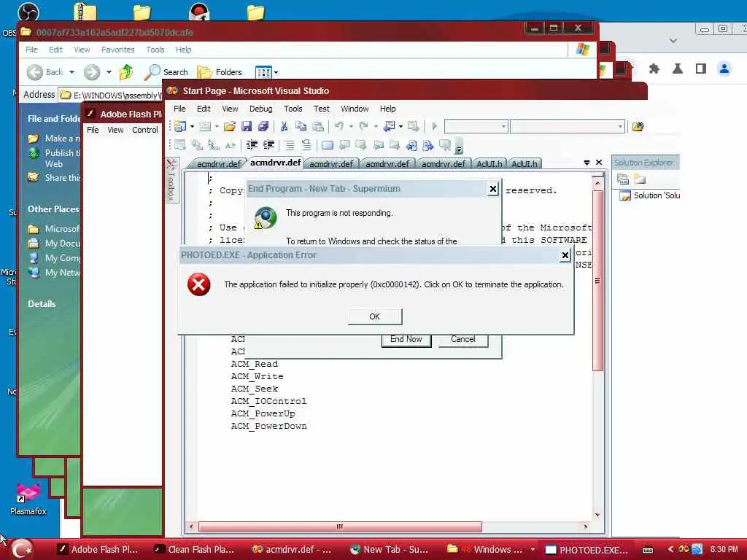Click the Navigate Backward icon
This screenshot has height=560, width=747.
(390, 126)
